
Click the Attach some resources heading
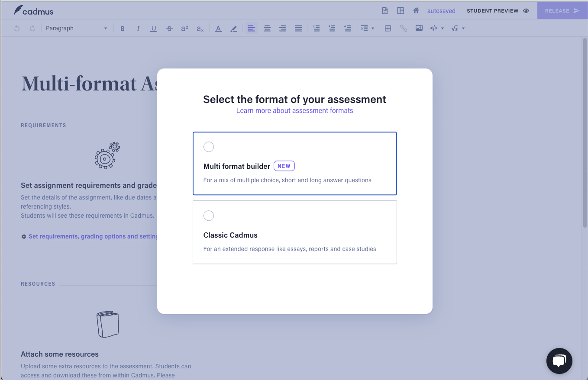[x=60, y=354]
